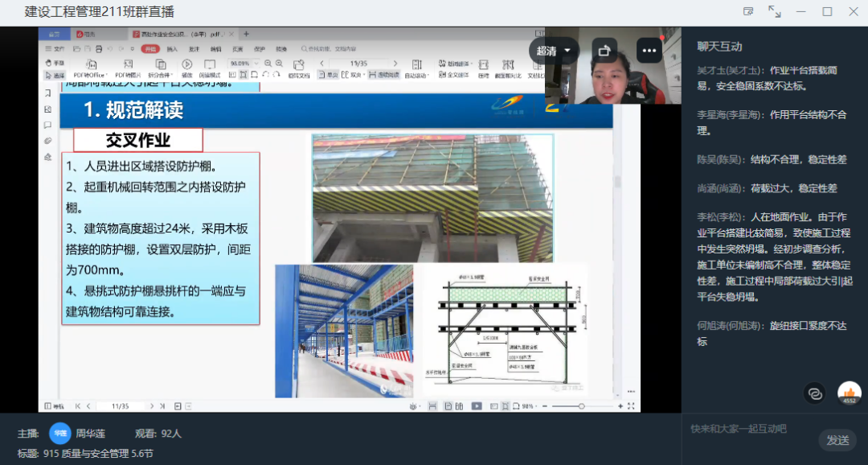The height and width of the screenshot is (465, 868).
Task: Click the 播放 play icon in toolbar
Action: tap(186, 64)
